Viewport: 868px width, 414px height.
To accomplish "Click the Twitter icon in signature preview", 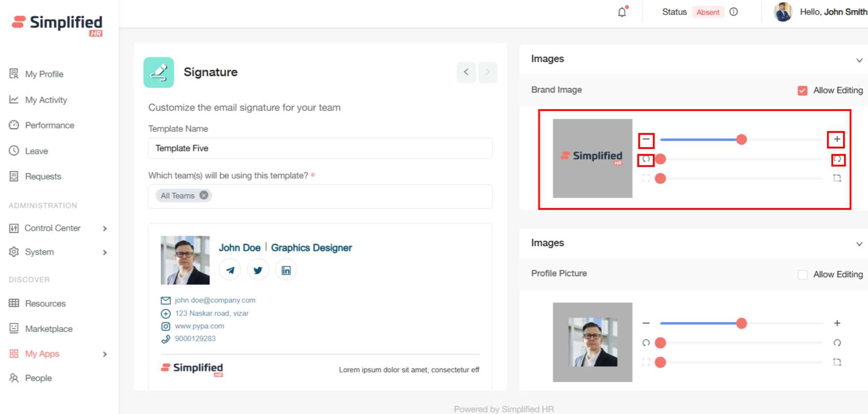I will click(x=258, y=270).
